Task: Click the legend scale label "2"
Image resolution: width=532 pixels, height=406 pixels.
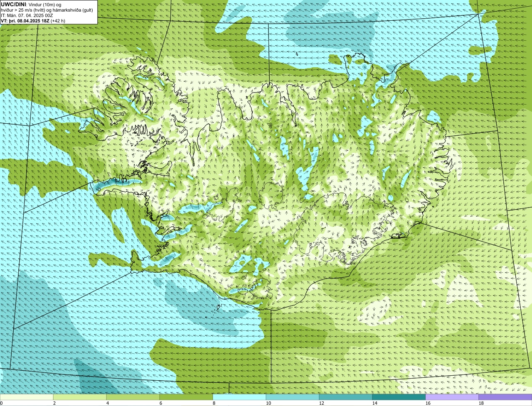Action: [x=54, y=403]
